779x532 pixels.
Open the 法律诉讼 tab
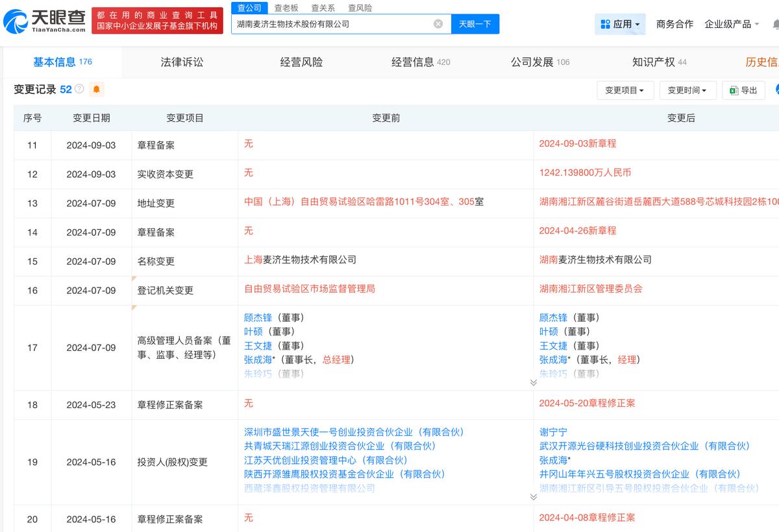click(x=182, y=62)
